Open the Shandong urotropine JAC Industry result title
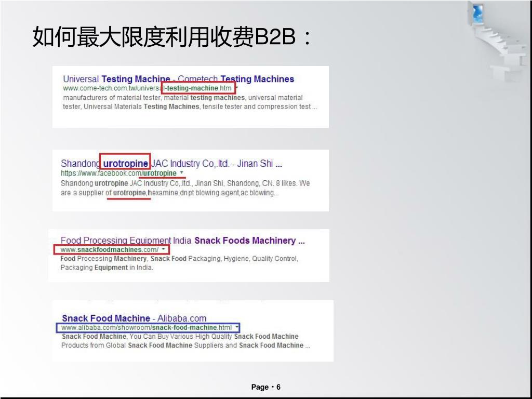Screen dimensions: 532x399 coord(171,164)
